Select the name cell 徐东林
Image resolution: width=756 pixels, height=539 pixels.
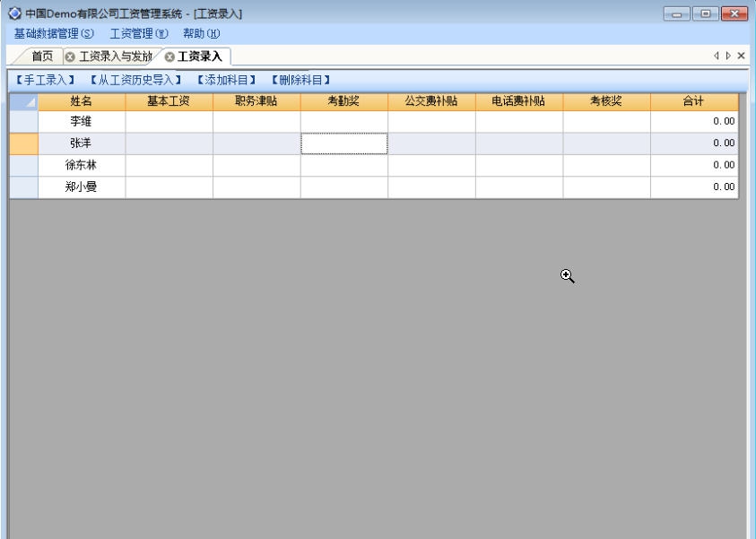[x=82, y=165]
